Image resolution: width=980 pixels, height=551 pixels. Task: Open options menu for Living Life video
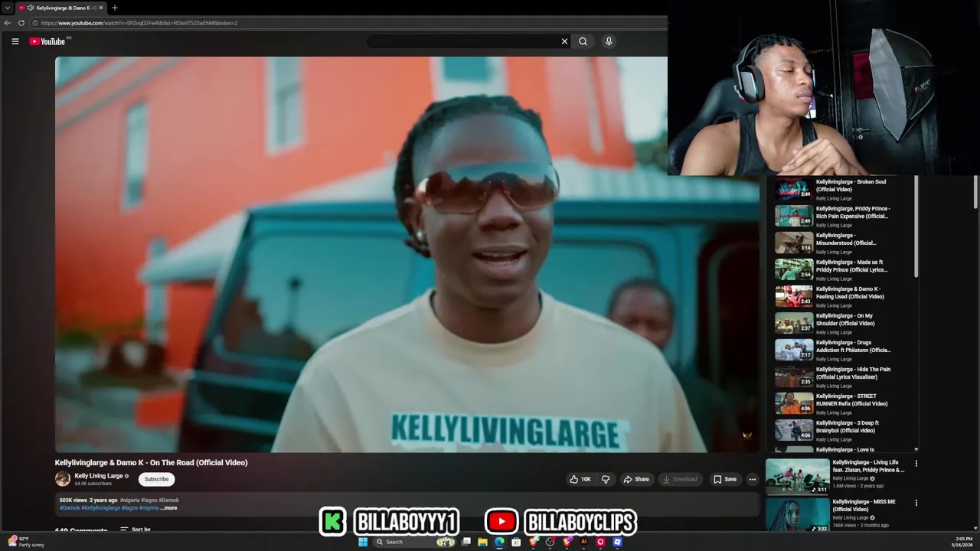click(916, 463)
